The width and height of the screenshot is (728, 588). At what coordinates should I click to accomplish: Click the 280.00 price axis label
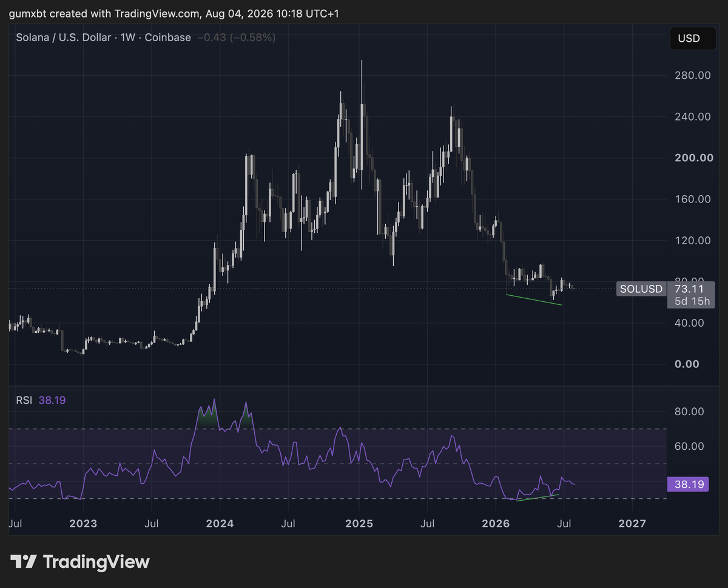(694, 75)
